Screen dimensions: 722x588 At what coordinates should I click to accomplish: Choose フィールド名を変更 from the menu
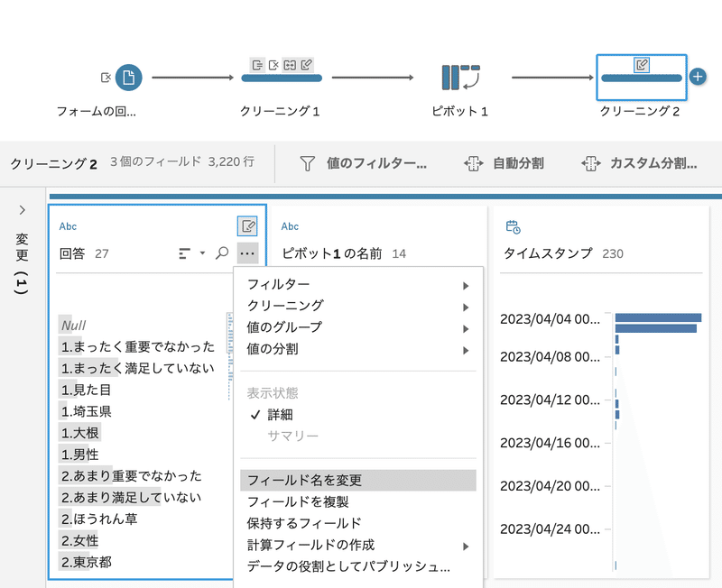point(358,481)
